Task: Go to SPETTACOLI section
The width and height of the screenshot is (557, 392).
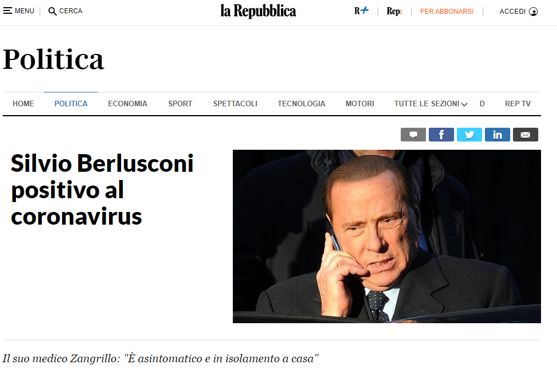Action: pos(235,104)
